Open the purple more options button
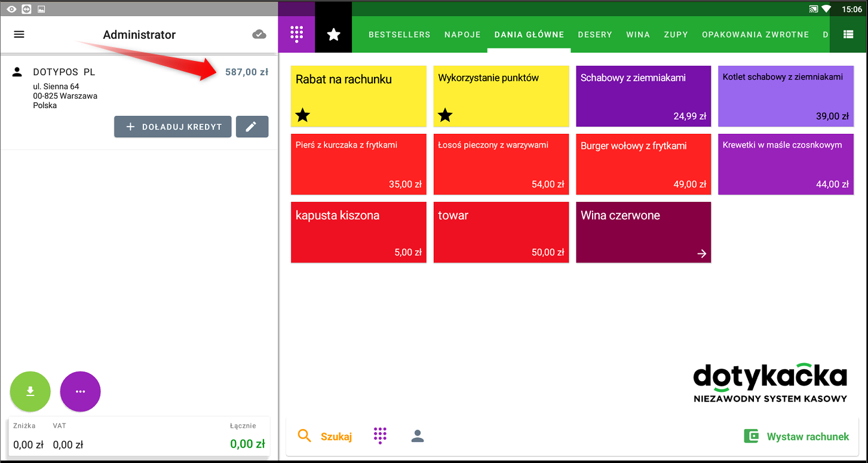The image size is (868, 463). 80,392
